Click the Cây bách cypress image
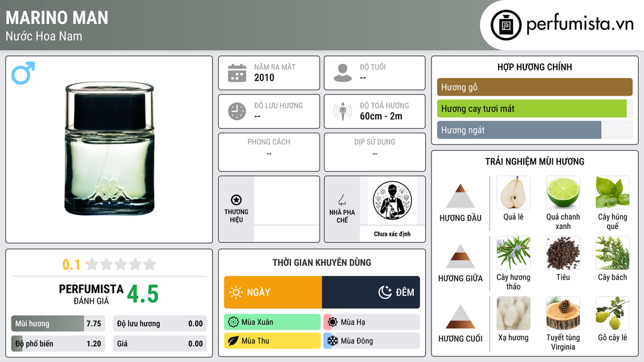 (x=613, y=253)
